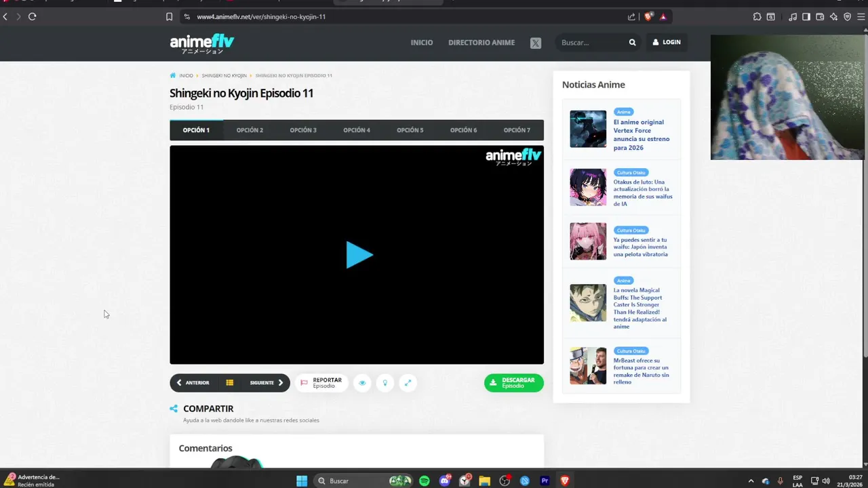Show hidden tray icons chevron

pos(751,481)
